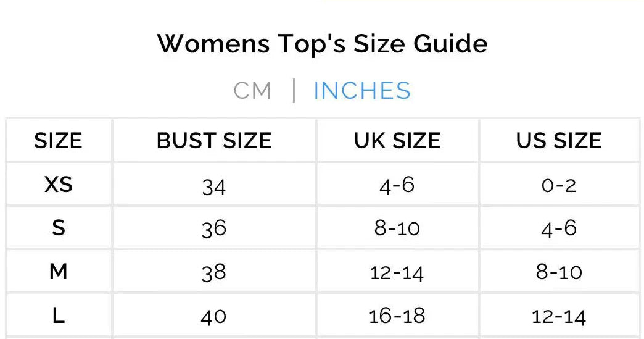Click UK size 8-10 in S row
Screen dimensions: 644x339
(397, 228)
